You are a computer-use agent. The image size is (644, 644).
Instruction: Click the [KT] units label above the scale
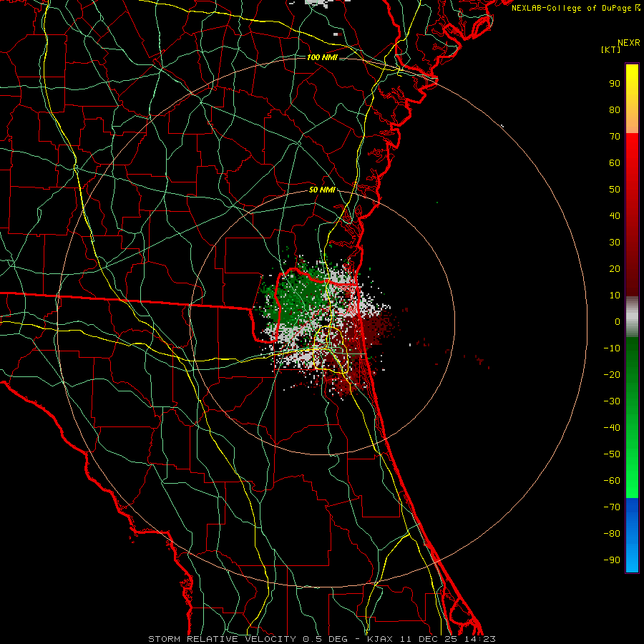click(611, 49)
